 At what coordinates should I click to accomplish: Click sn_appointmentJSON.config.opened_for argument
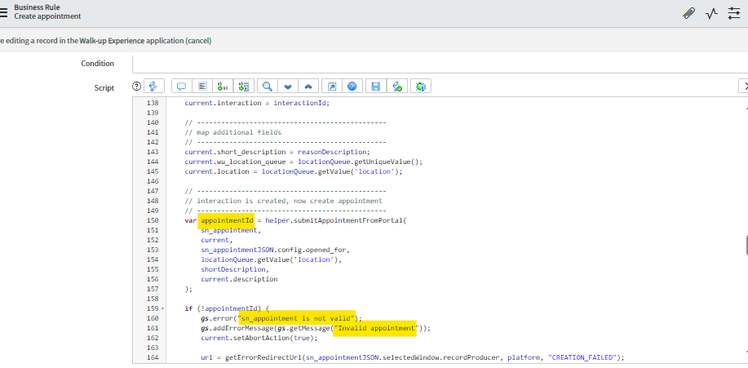click(x=276, y=250)
